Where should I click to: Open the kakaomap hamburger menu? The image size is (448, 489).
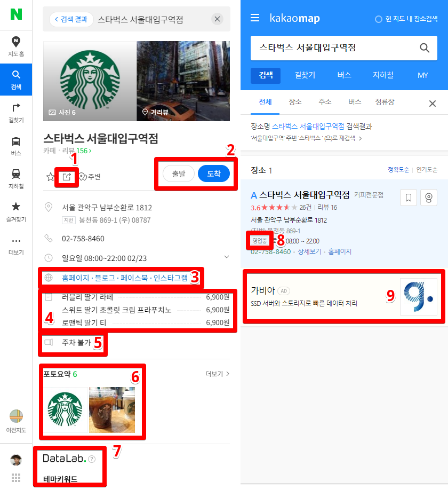(255, 18)
